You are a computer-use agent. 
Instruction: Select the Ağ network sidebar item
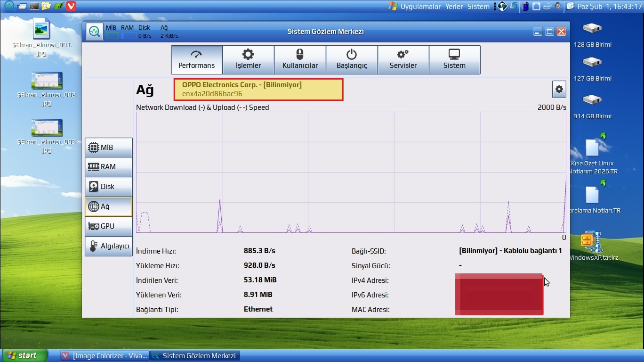pyautogui.click(x=109, y=206)
